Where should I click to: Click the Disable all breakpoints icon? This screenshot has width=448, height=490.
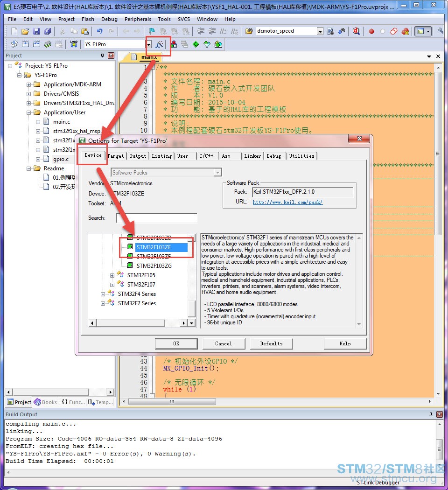click(x=394, y=31)
